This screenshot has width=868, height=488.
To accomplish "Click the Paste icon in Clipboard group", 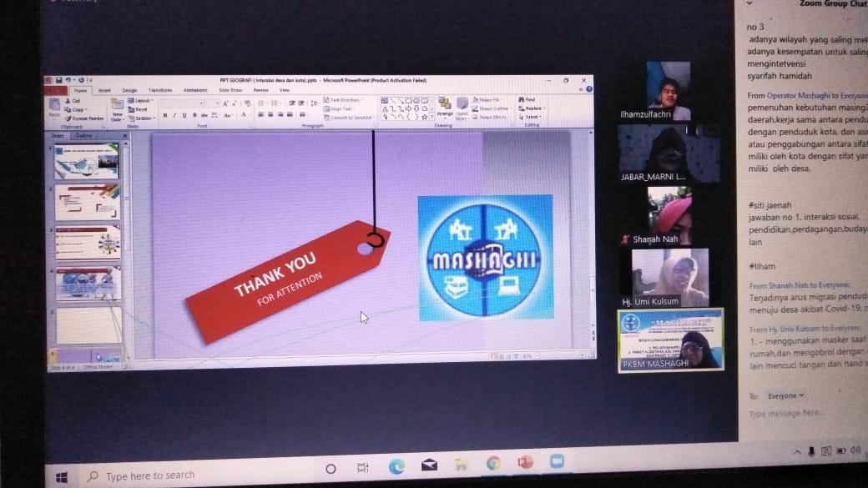I will pyautogui.click(x=54, y=108).
